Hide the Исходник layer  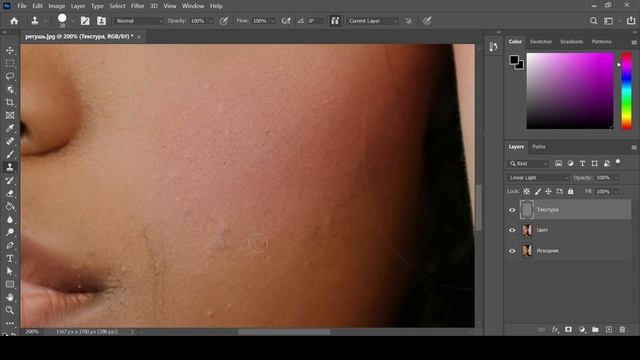(512, 251)
